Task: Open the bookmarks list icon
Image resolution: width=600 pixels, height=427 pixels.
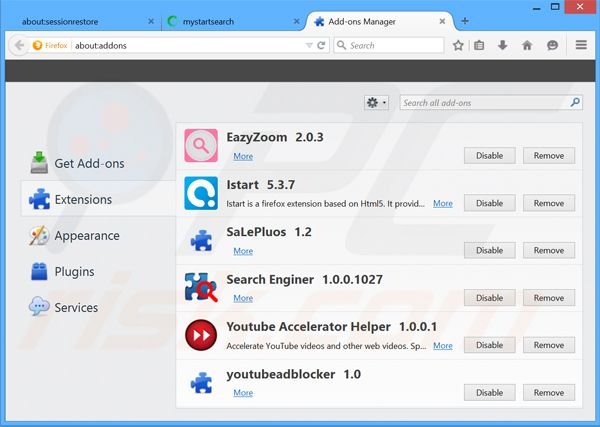Action: [479, 46]
